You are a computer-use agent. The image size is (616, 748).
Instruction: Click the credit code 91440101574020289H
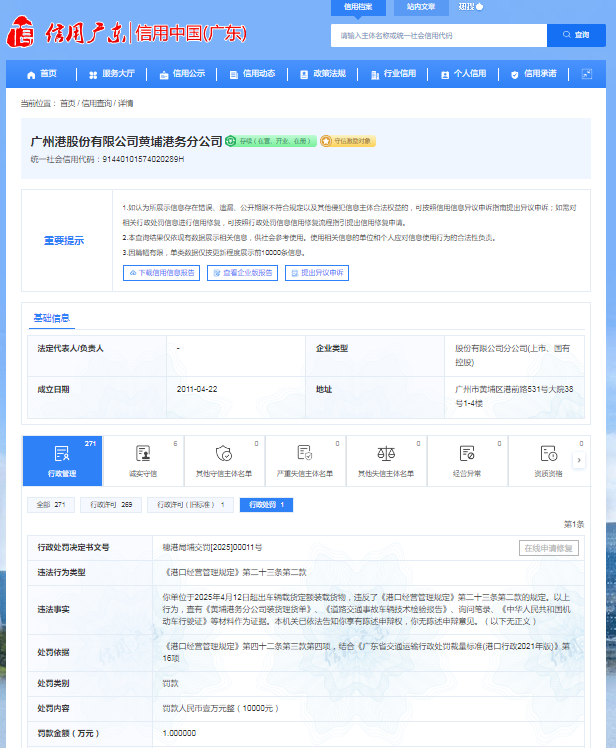(x=143, y=159)
